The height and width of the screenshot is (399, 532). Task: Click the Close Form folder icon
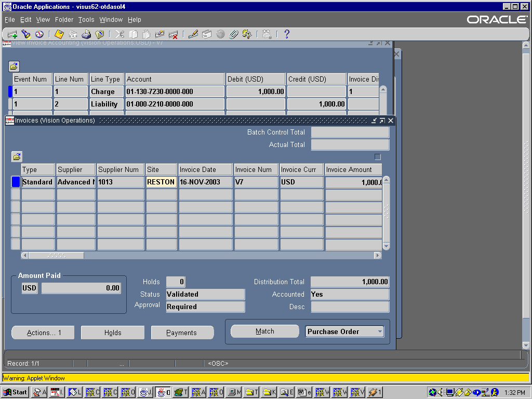click(x=100, y=34)
